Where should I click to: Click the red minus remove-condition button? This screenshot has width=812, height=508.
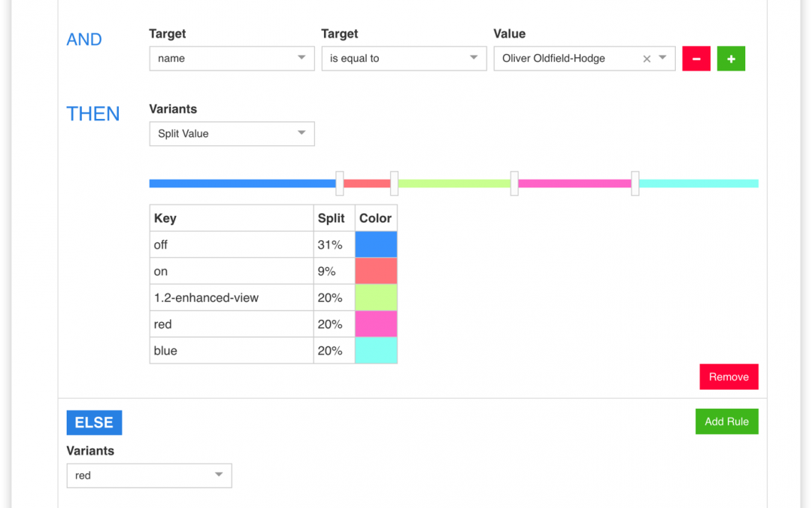click(x=696, y=59)
